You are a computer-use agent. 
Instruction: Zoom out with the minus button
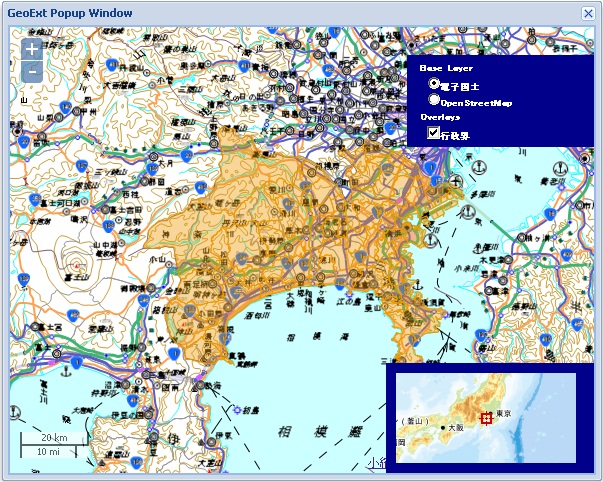click(32, 72)
